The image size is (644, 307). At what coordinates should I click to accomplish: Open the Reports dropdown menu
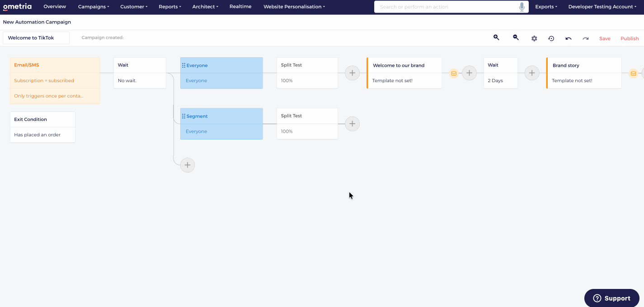[x=170, y=7]
